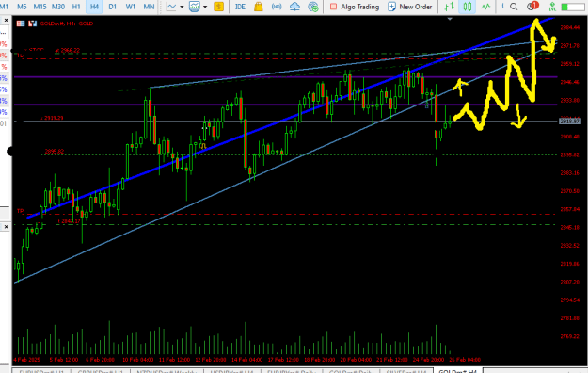Image resolution: width=588 pixels, height=373 pixels.
Task: Switch to the SILVERm#,H4 chart tab
Action: [406, 371]
